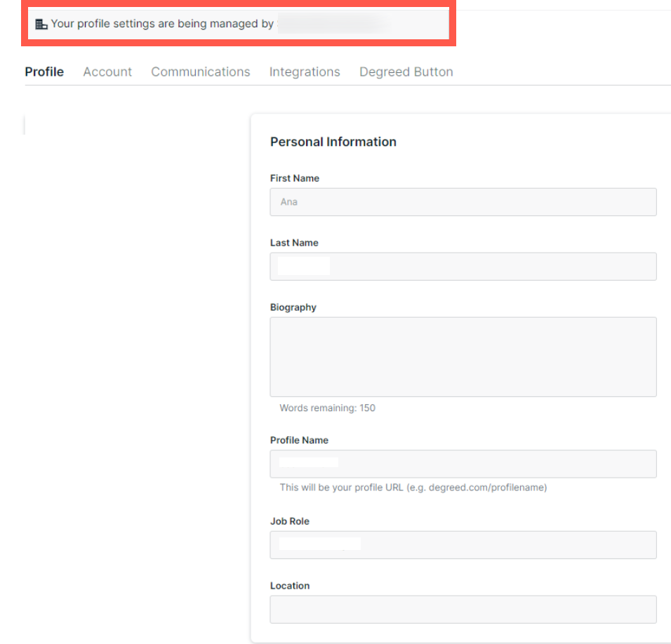Open the Degreed Button tab
671x644 pixels.
[406, 72]
